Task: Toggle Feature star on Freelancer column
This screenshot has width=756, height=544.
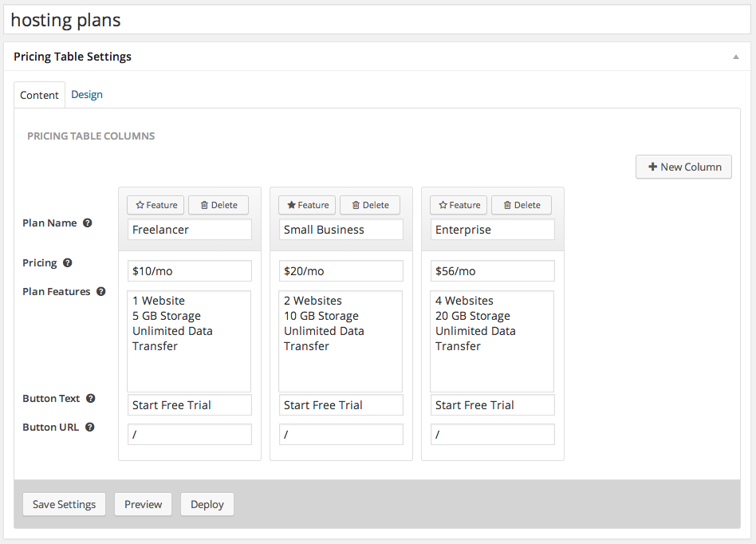Action: tap(156, 205)
